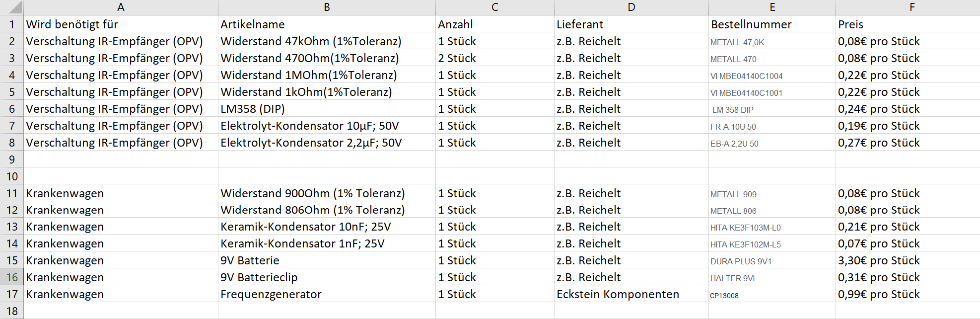
Task: Click the 'CP13008' order number cell
Action: coord(724,295)
